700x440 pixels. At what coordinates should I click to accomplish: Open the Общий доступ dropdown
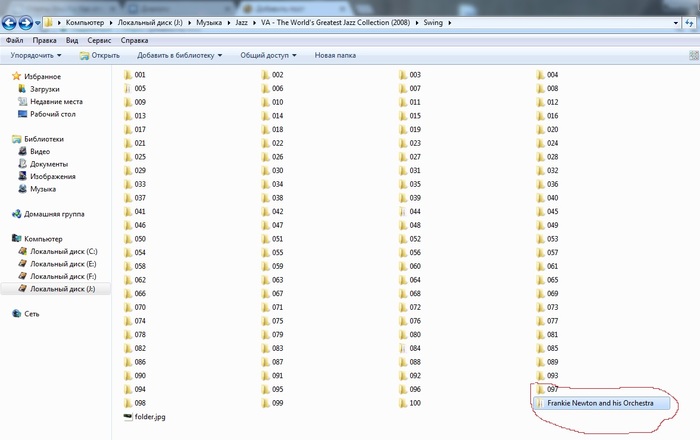[x=267, y=56]
